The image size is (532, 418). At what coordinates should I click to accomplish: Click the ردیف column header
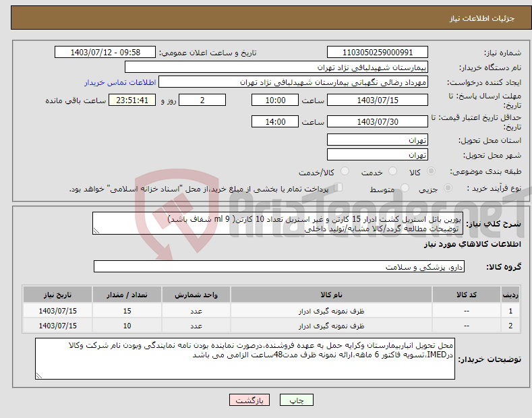click(x=510, y=295)
